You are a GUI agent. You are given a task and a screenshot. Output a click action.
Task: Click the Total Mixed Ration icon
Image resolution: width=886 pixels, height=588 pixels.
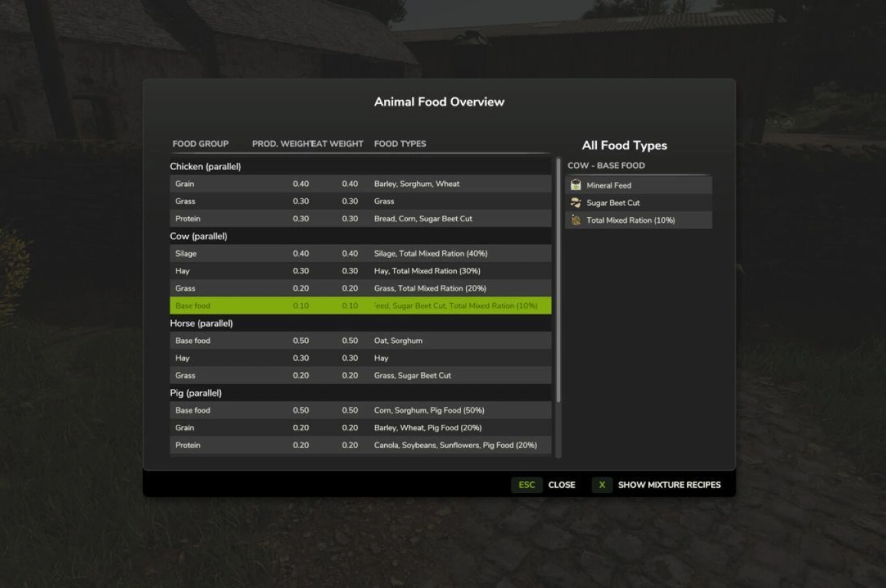(576, 220)
